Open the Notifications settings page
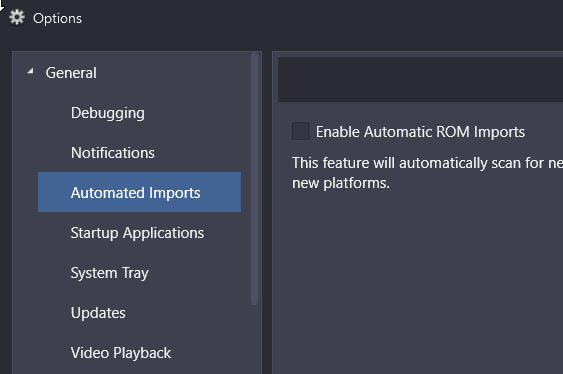563x374 pixels. point(113,153)
